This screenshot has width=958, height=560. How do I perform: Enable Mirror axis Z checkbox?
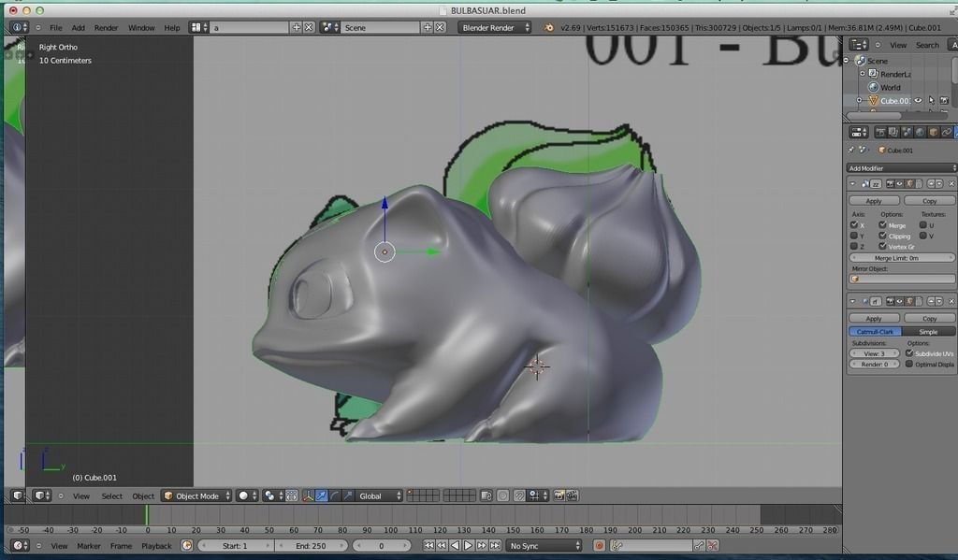(854, 246)
